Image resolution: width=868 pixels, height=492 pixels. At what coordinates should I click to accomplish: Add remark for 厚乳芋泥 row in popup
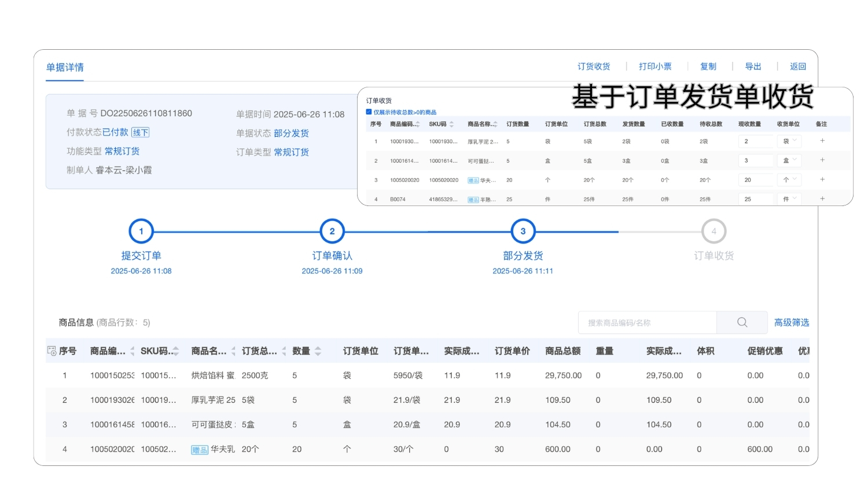pyautogui.click(x=822, y=141)
